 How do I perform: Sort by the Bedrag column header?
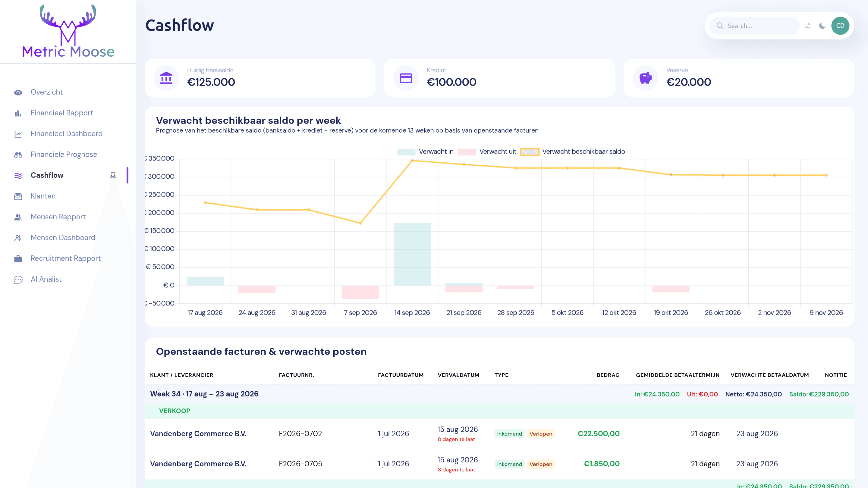tap(608, 375)
